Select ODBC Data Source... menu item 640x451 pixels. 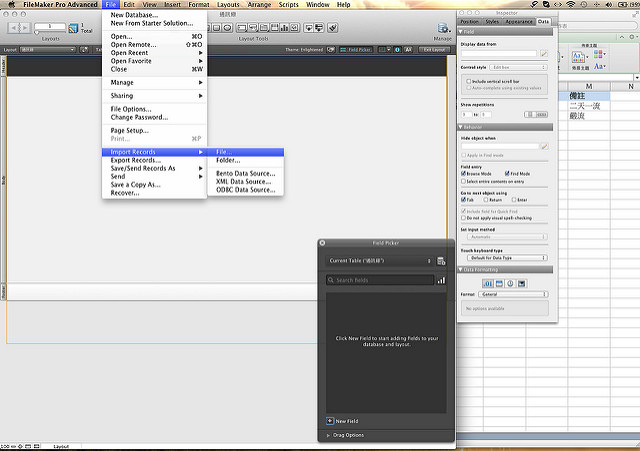pyautogui.click(x=246, y=190)
